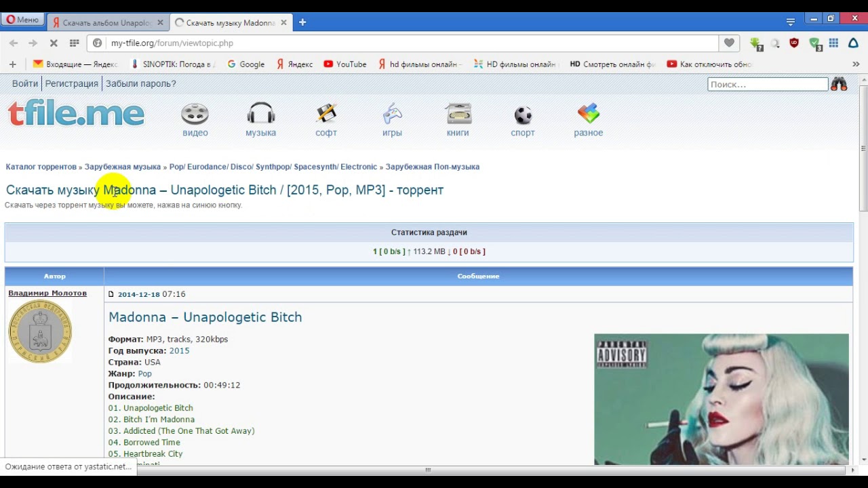
Task: Open the HD Смотреть онлайн bookmark
Action: coord(612,64)
